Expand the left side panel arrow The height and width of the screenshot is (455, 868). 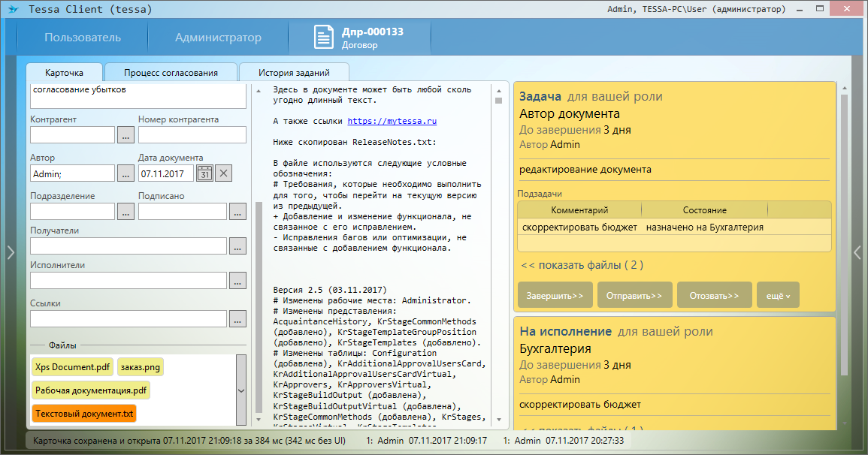click(11, 253)
